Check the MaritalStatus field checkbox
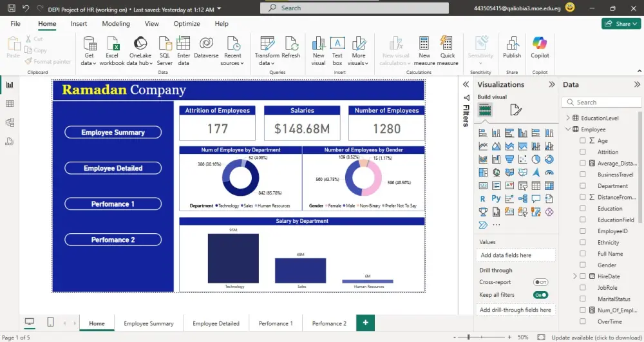644x342 pixels. pos(582,299)
